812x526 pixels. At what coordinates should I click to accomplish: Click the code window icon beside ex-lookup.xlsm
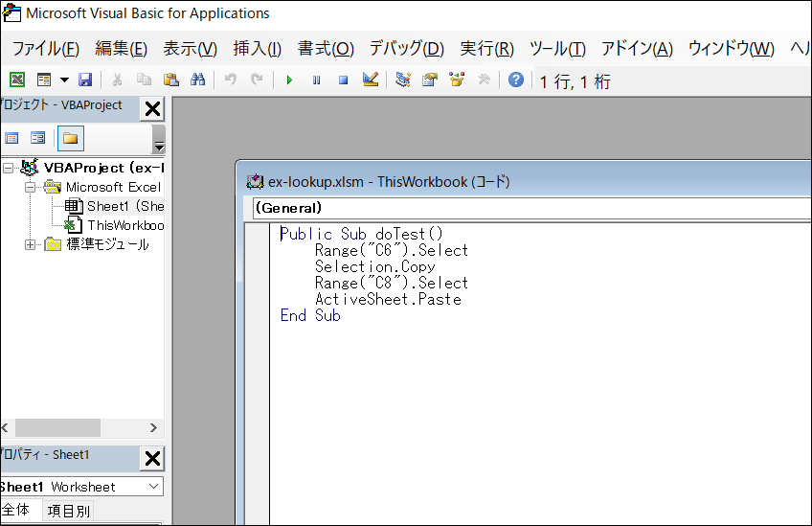255,182
